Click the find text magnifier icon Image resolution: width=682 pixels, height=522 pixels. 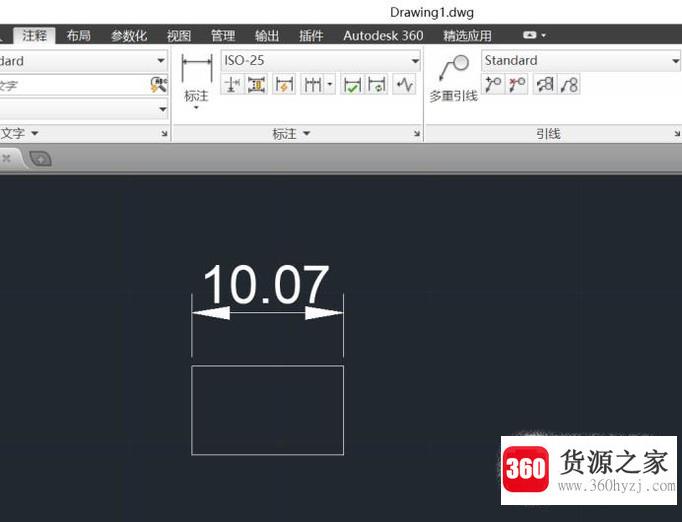tap(158, 85)
